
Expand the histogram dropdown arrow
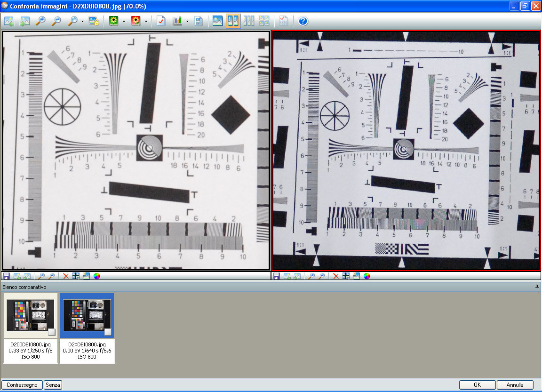[187, 22]
